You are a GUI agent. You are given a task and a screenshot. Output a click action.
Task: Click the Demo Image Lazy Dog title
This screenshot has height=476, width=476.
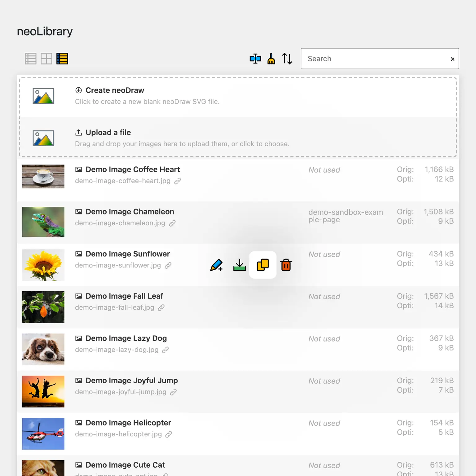(x=126, y=338)
